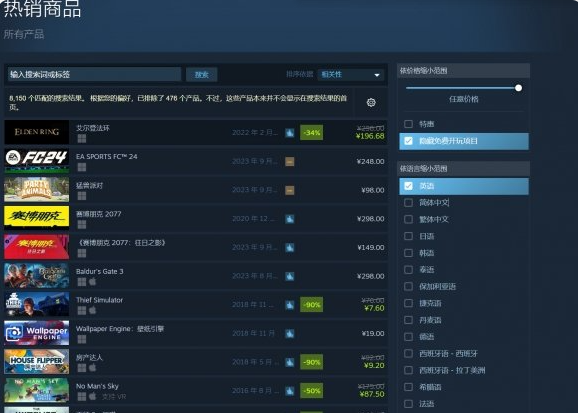This screenshot has width=578, height=413.
Task: Check the 泰语 language filter
Action: [408, 270]
